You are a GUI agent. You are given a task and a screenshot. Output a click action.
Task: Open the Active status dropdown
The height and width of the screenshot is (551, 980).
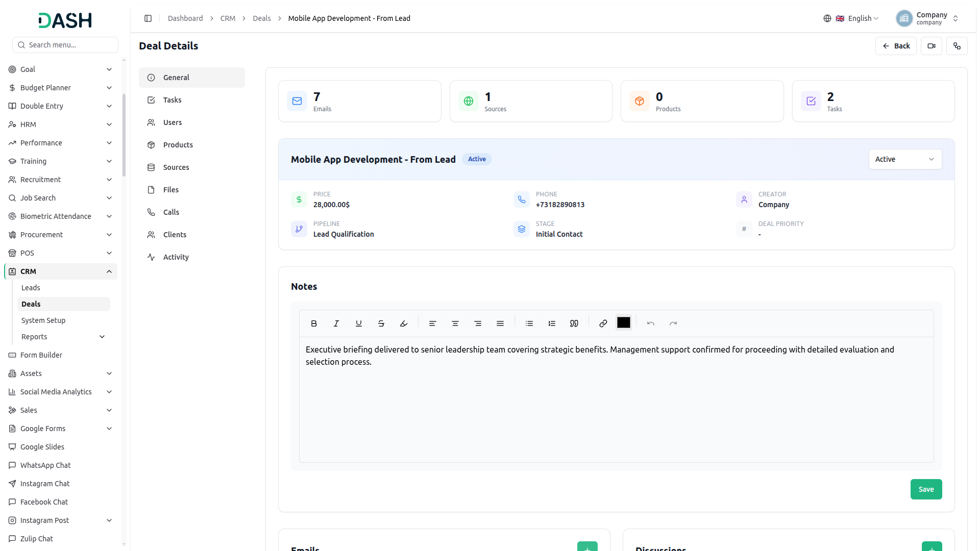905,159
